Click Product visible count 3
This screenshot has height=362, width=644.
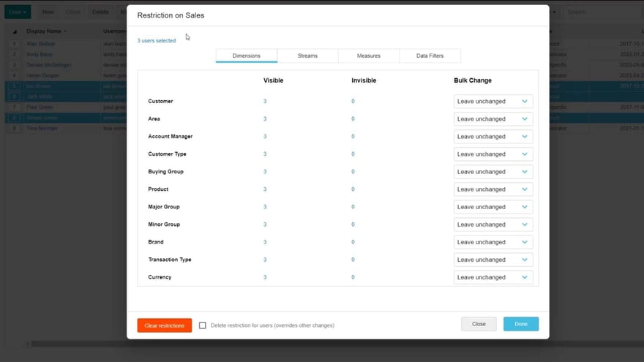(x=265, y=189)
